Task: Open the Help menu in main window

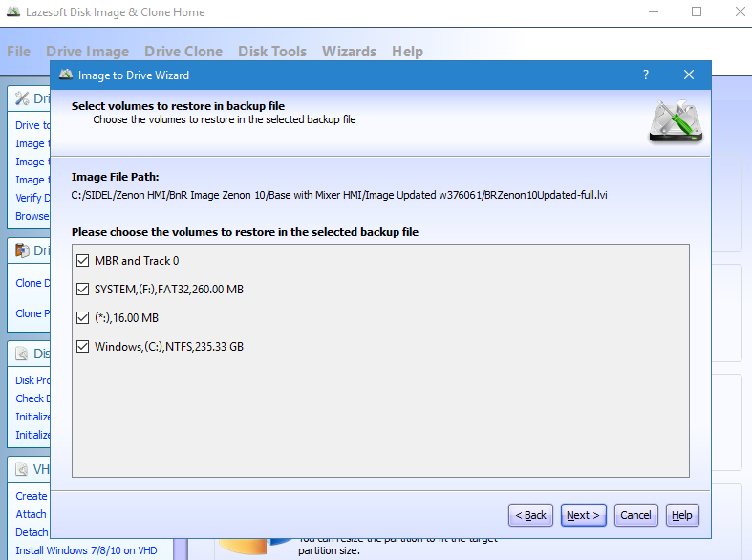Action: tap(407, 52)
